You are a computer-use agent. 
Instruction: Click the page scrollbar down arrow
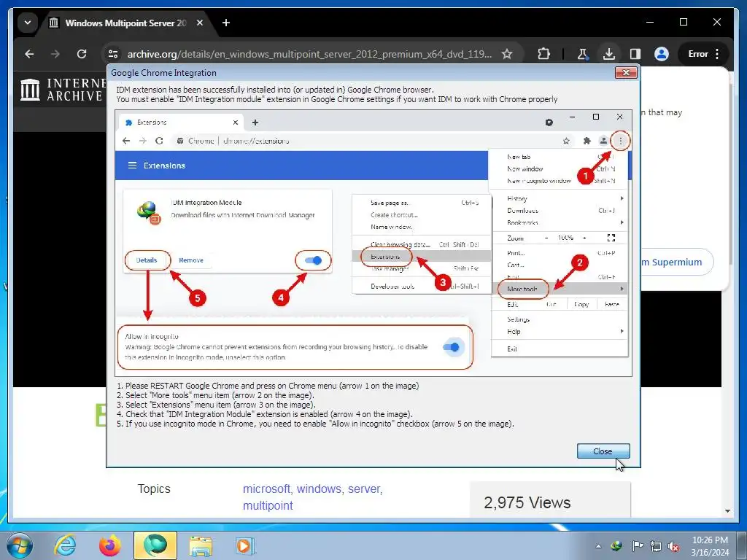coord(727,511)
